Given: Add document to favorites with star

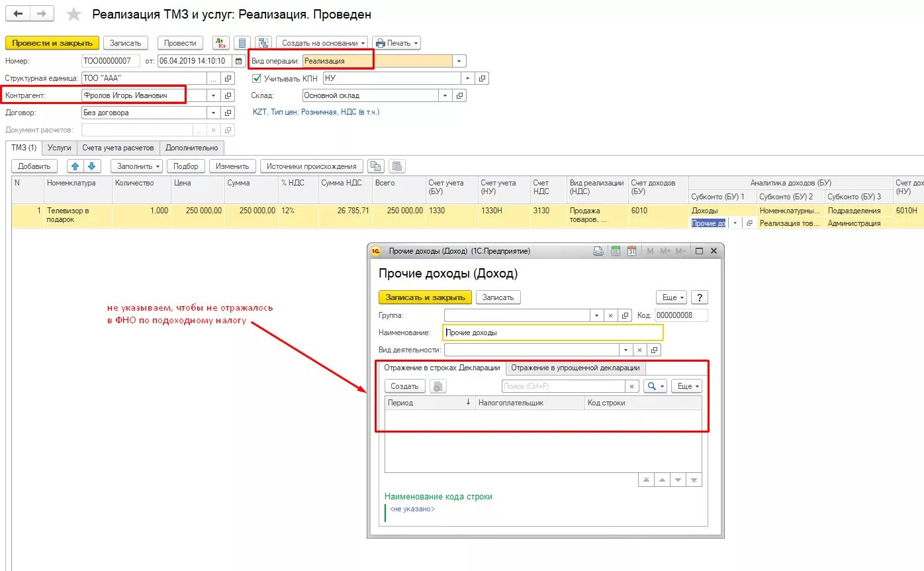Looking at the screenshot, I should 74,14.
